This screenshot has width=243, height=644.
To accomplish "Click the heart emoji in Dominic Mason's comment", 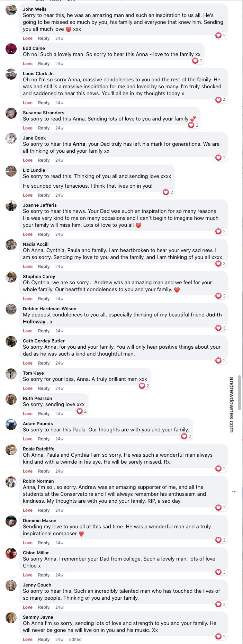I will point(81,534).
